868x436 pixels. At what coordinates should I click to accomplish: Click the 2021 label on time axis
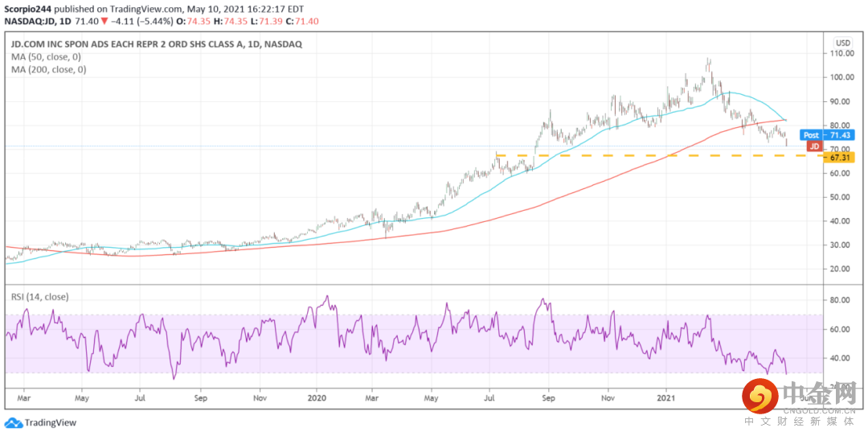pos(666,397)
